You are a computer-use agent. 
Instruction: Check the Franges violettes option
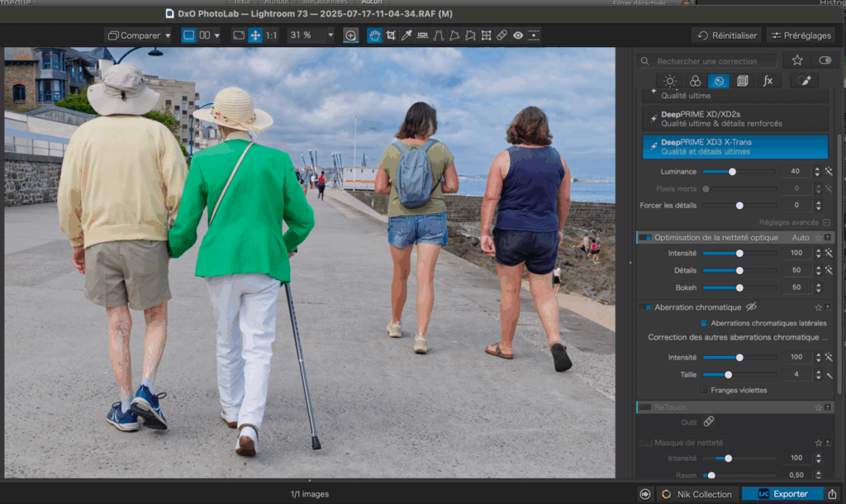[x=705, y=390]
